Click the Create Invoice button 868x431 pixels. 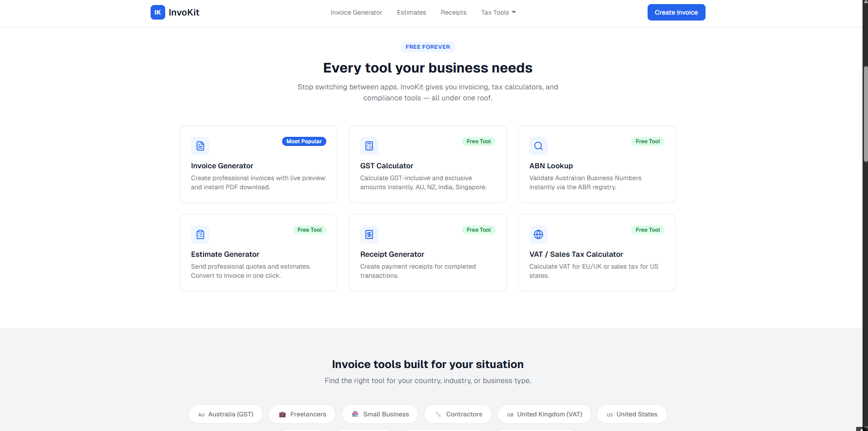tap(676, 12)
